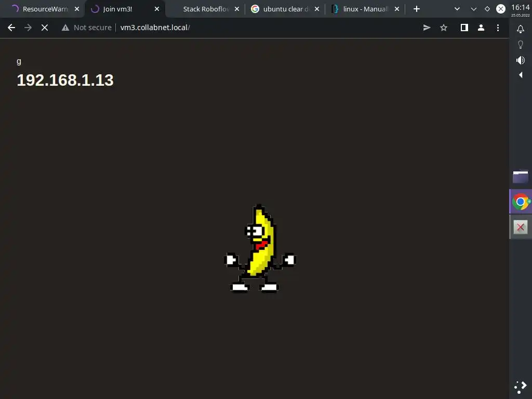Stop loading the page
The image size is (532, 399).
(x=45, y=28)
